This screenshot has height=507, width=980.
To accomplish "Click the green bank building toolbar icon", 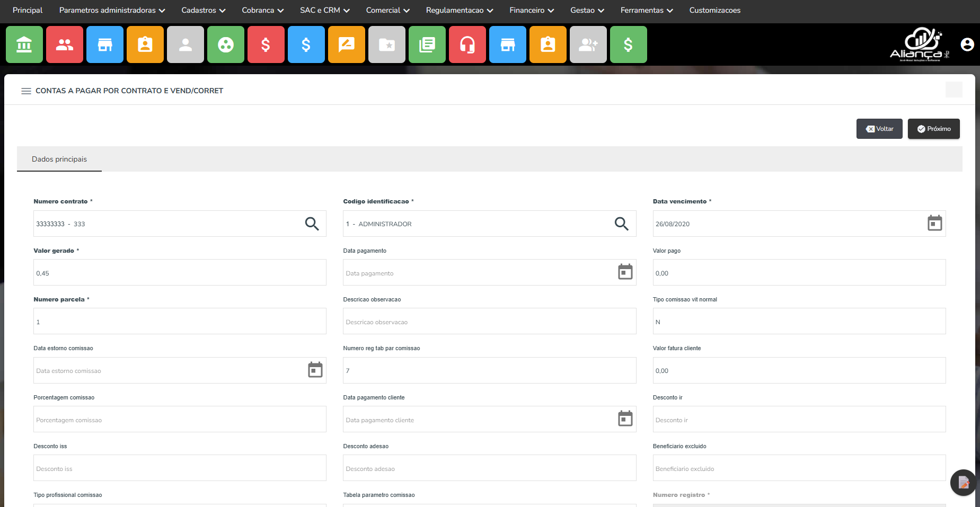I will 24,45.
